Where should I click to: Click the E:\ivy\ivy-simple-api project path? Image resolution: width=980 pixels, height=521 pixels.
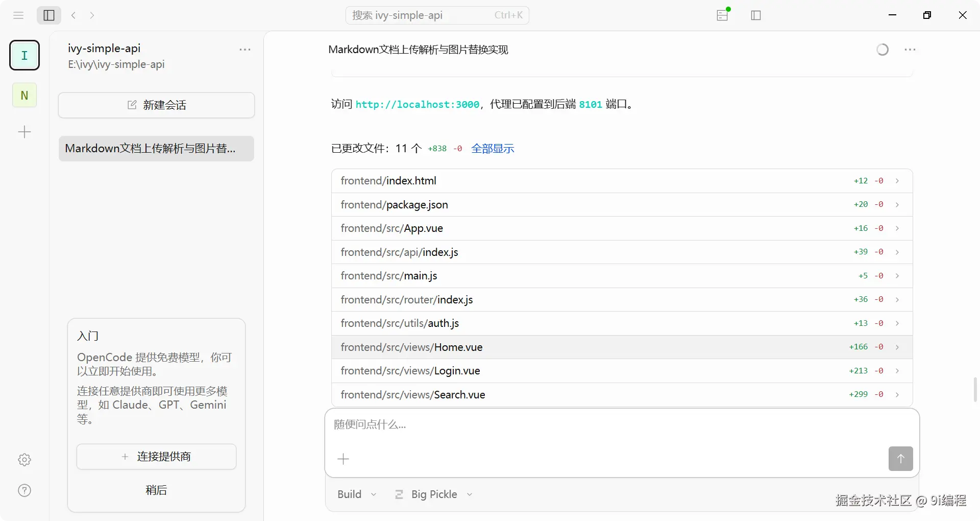(116, 64)
